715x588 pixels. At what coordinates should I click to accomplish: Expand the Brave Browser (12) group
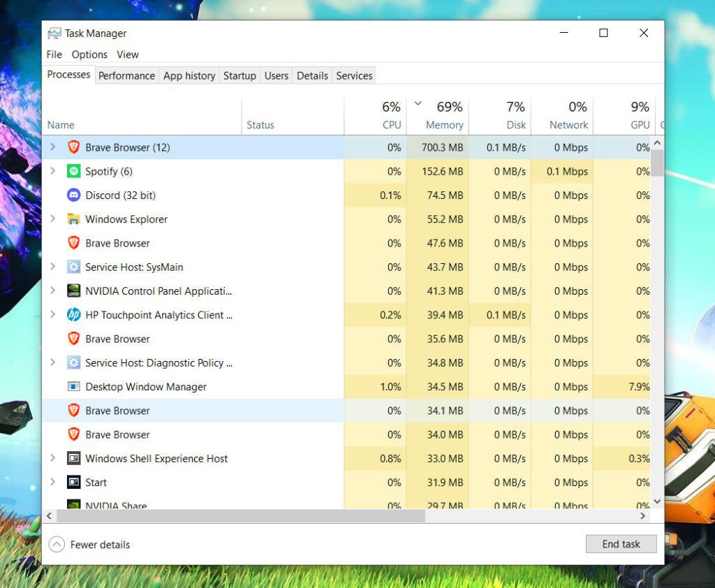tap(53, 147)
